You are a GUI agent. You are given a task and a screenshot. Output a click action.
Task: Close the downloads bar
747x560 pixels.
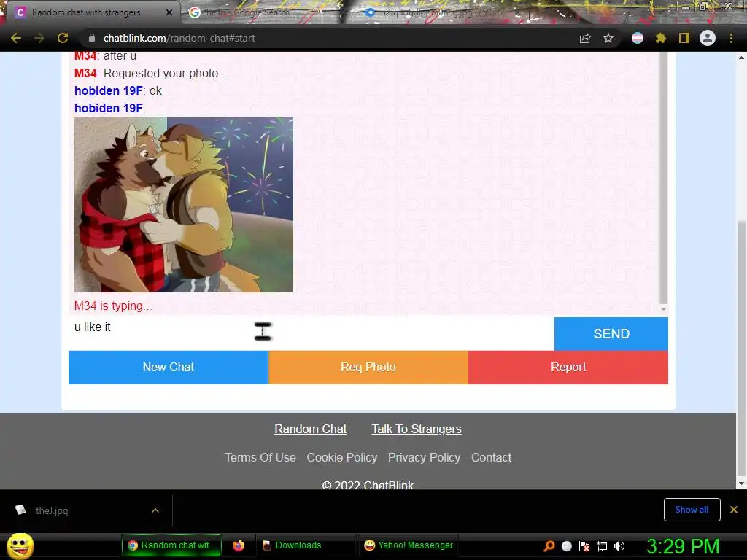(734, 510)
